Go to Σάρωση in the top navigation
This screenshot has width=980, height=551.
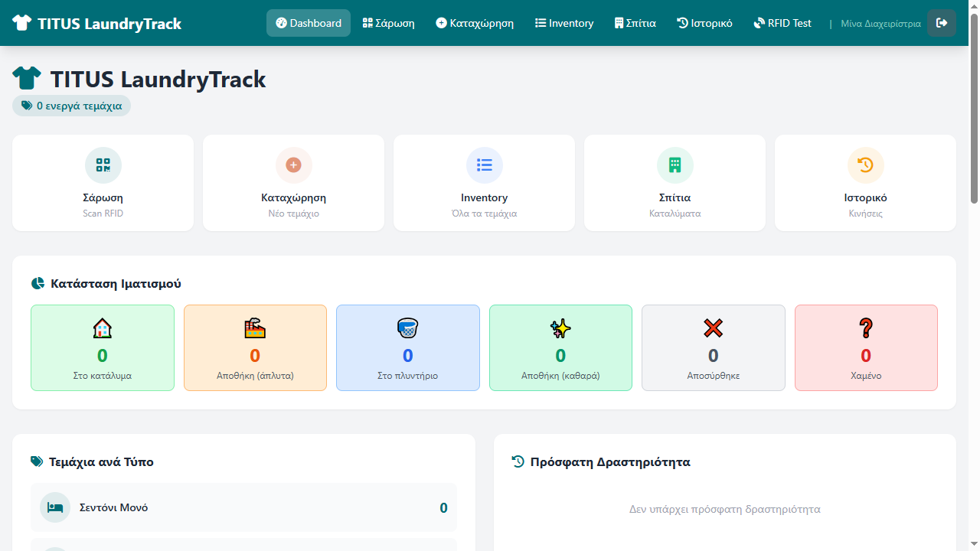389,23
